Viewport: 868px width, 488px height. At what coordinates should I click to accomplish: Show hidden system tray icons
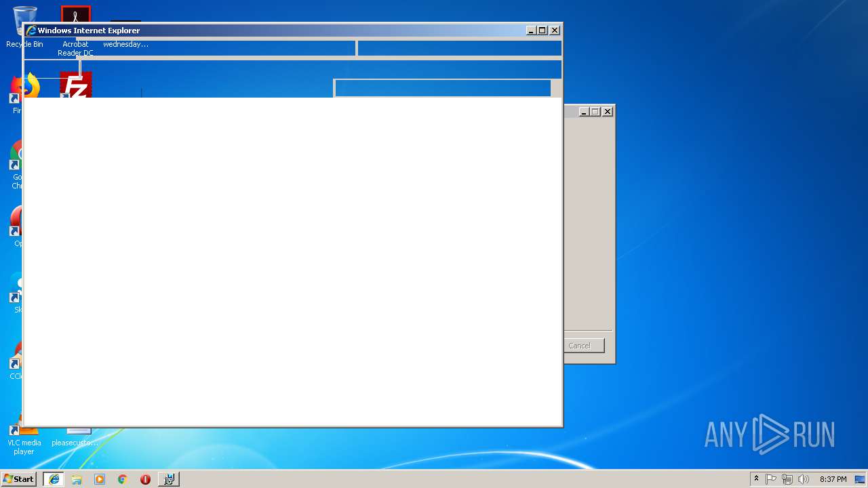[x=756, y=479]
